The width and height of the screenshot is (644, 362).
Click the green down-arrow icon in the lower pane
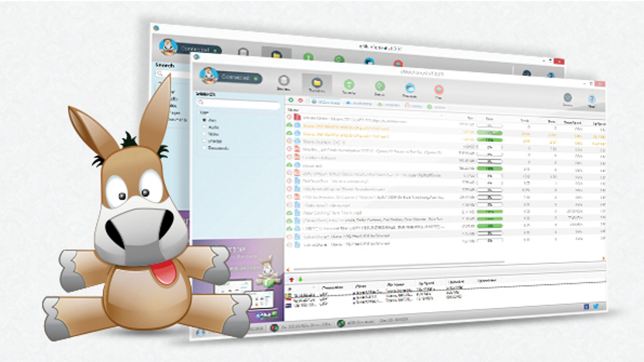pos(301,279)
